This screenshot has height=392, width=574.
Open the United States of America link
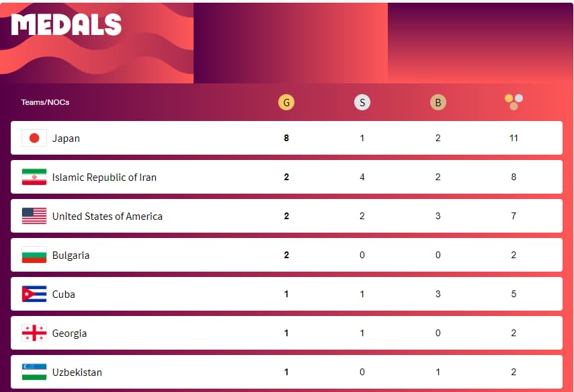tap(108, 216)
